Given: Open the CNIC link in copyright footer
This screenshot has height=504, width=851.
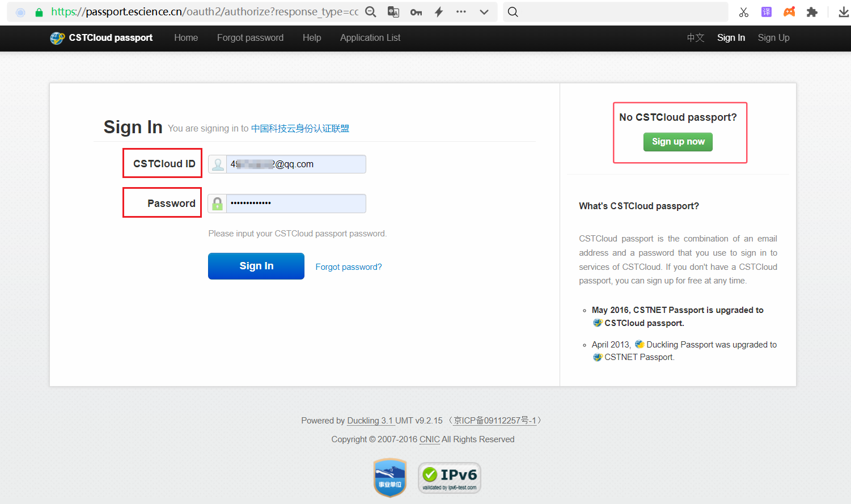Looking at the screenshot, I should click(430, 439).
